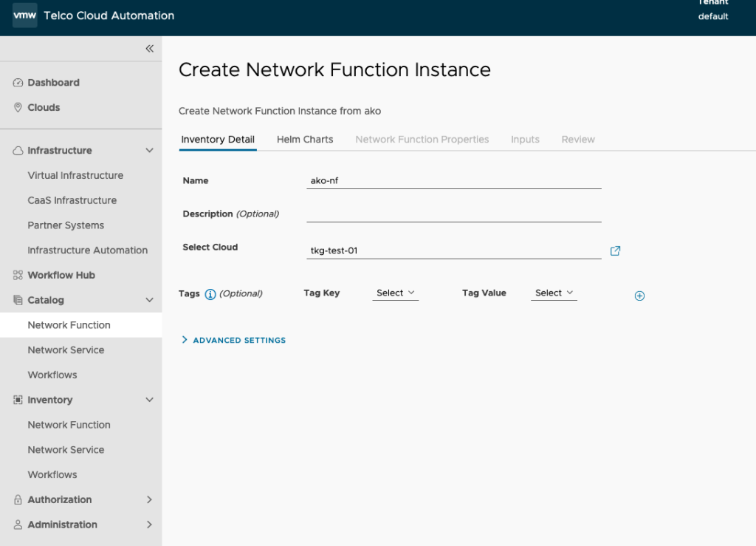Click the Infrastructure cloud icon
756x546 pixels.
18,151
